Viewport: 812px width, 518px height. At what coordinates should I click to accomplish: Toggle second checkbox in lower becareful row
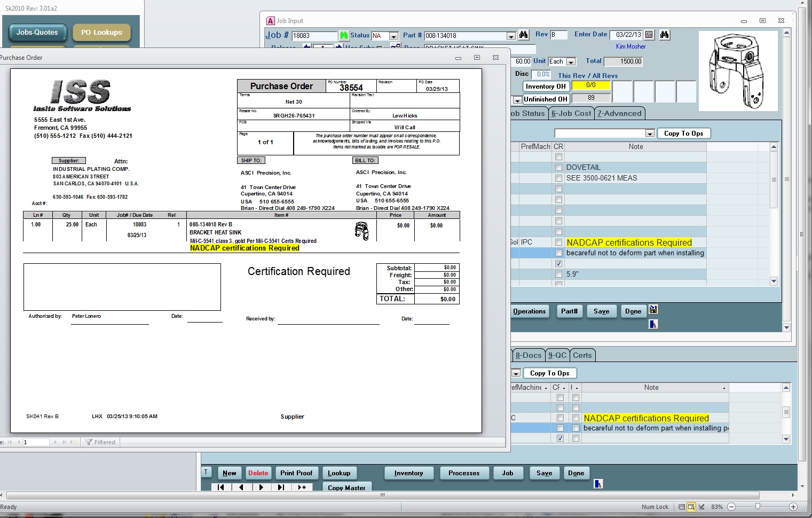click(576, 428)
